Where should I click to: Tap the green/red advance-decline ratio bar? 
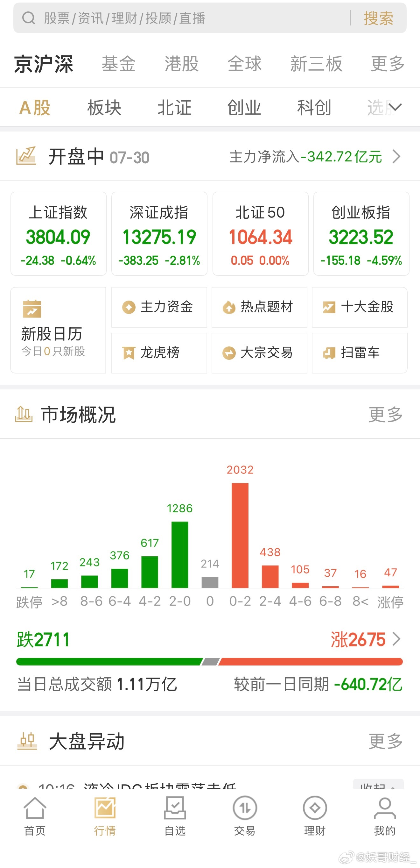pyautogui.click(x=209, y=661)
